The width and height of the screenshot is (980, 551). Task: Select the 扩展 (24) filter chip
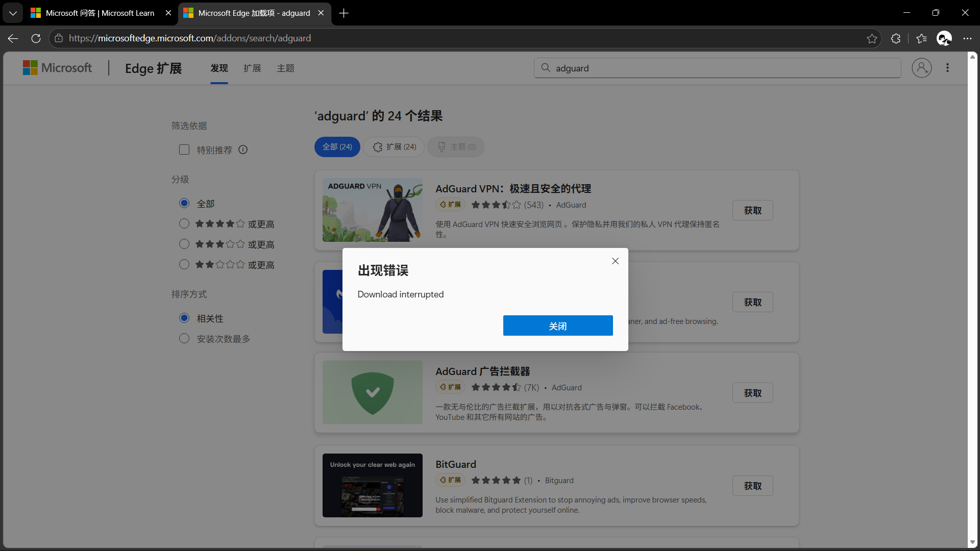point(394,147)
